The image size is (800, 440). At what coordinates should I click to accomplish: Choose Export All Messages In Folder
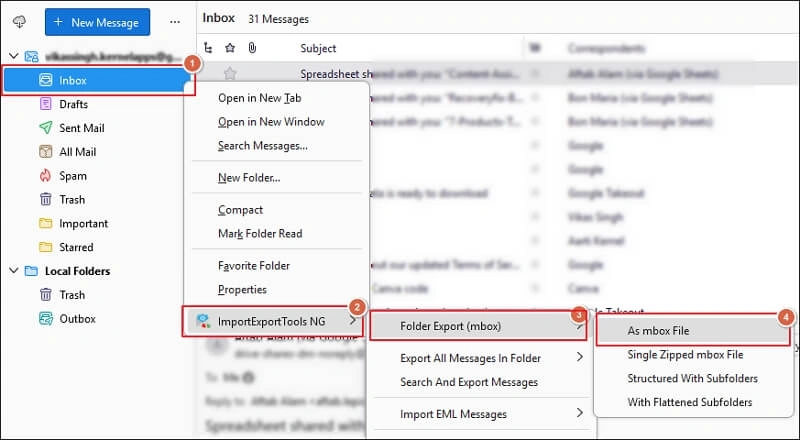[x=470, y=358]
